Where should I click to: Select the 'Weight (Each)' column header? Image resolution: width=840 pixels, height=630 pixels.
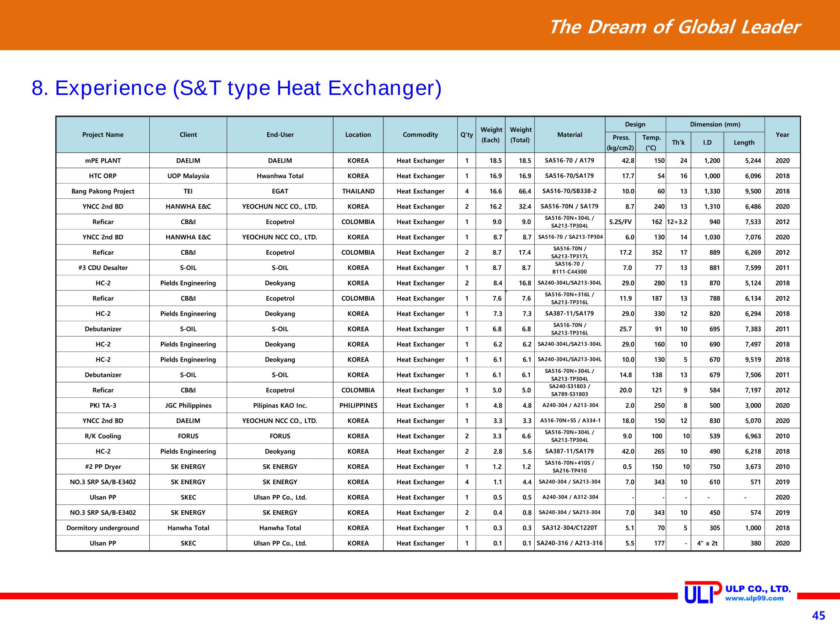(x=491, y=135)
